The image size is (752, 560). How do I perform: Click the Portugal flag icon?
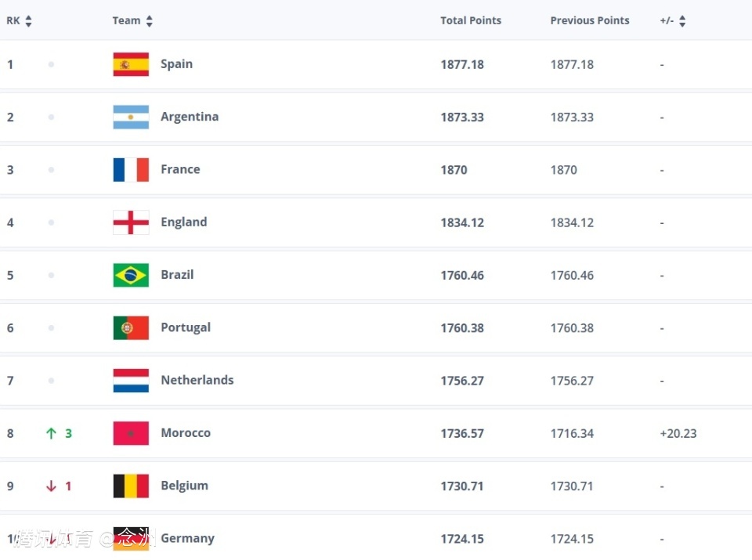pyautogui.click(x=131, y=328)
